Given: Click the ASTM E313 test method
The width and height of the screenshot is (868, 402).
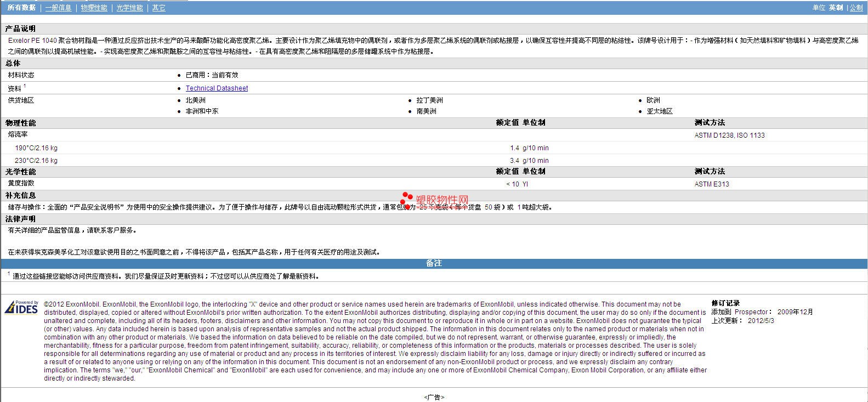Looking at the screenshot, I should pos(712,184).
